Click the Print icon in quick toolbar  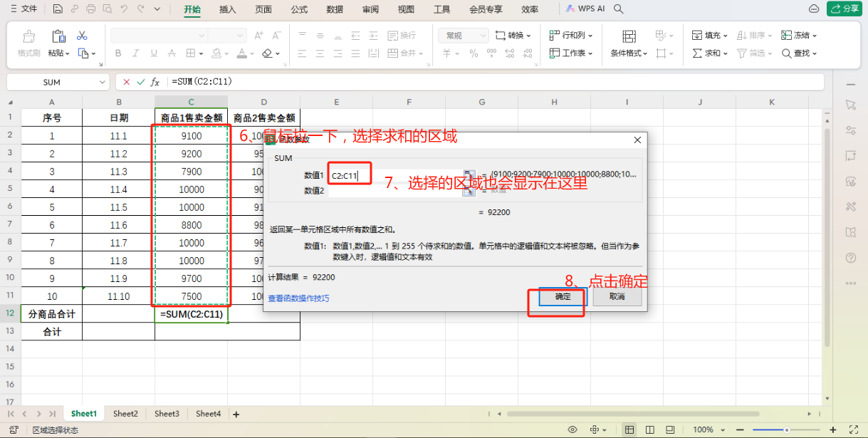pos(90,9)
